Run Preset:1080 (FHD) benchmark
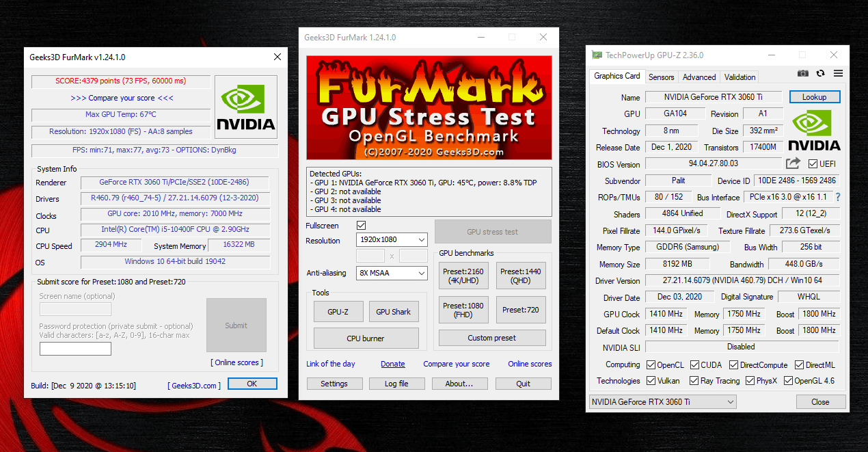 coord(463,310)
